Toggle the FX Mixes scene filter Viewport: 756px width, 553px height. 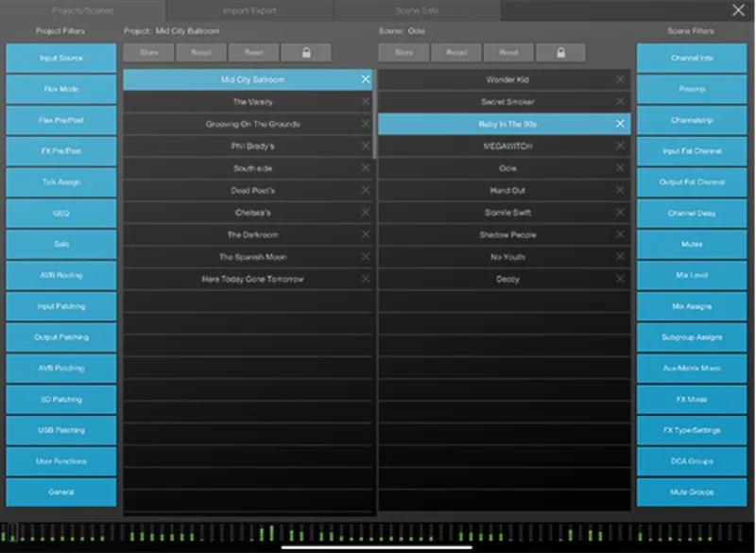[x=692, y=399]
